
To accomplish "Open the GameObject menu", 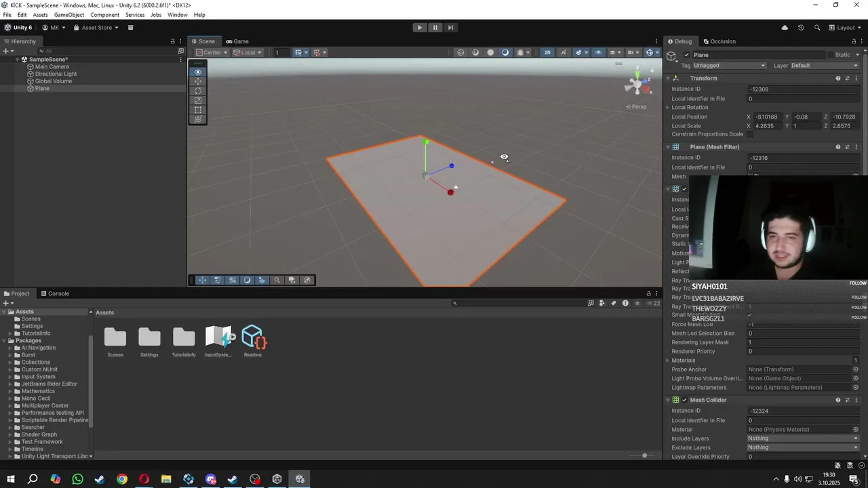I will tap(69, 15).
